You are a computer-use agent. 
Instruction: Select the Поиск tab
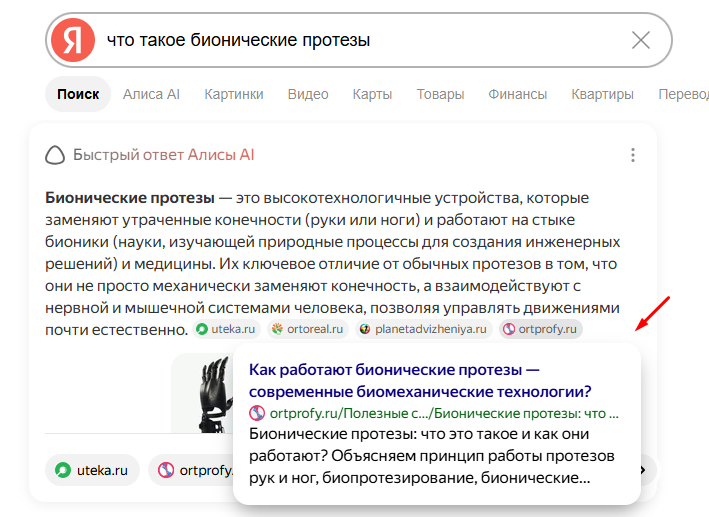click(78, 94)
